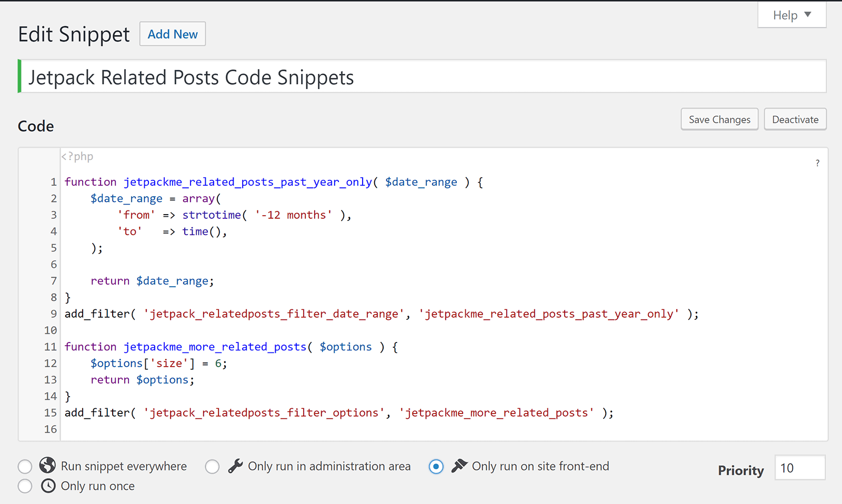
Task: Select Only run once radio button
Action: pyautogui.click(x=25, y=486)
